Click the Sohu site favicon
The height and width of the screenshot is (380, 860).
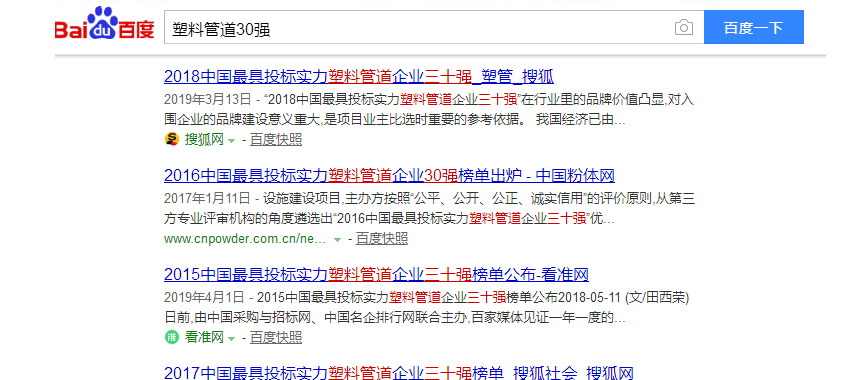(172, 139)
